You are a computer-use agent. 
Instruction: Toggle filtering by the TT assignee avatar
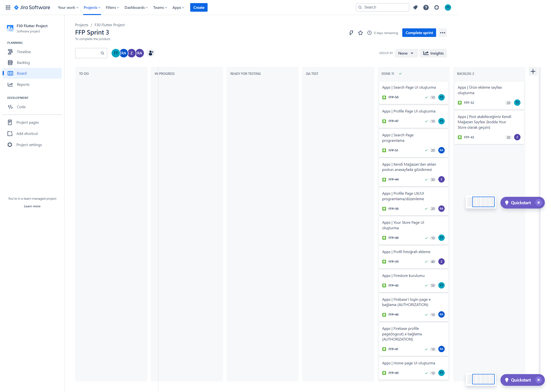coord(116,53)
